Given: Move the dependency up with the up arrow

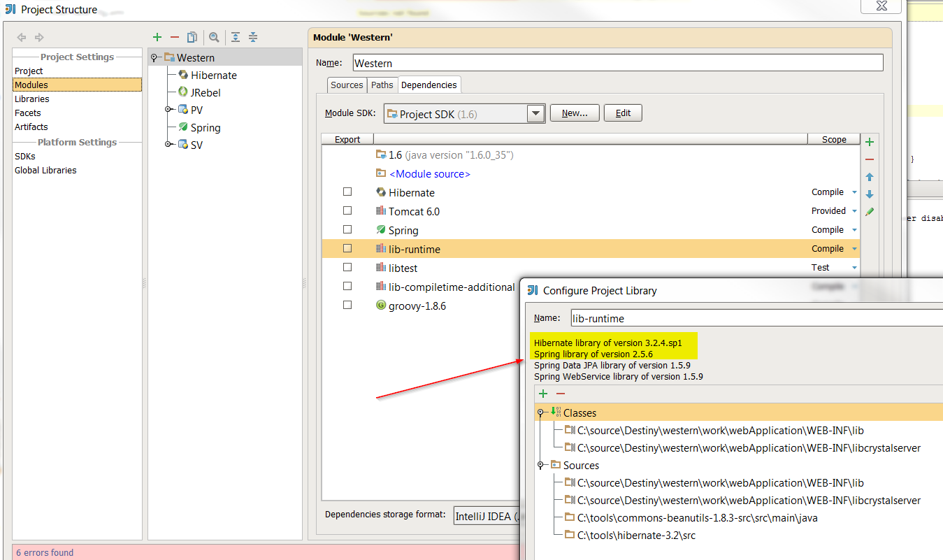Looking at the screenshot, I should click(870, 177).
